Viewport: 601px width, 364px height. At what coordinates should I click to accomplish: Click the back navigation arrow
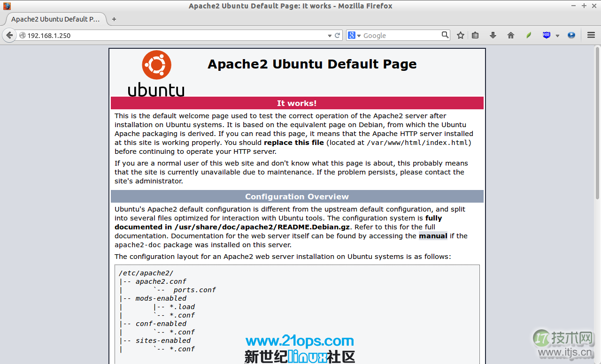pyautogui.click(x=9, y=35)
